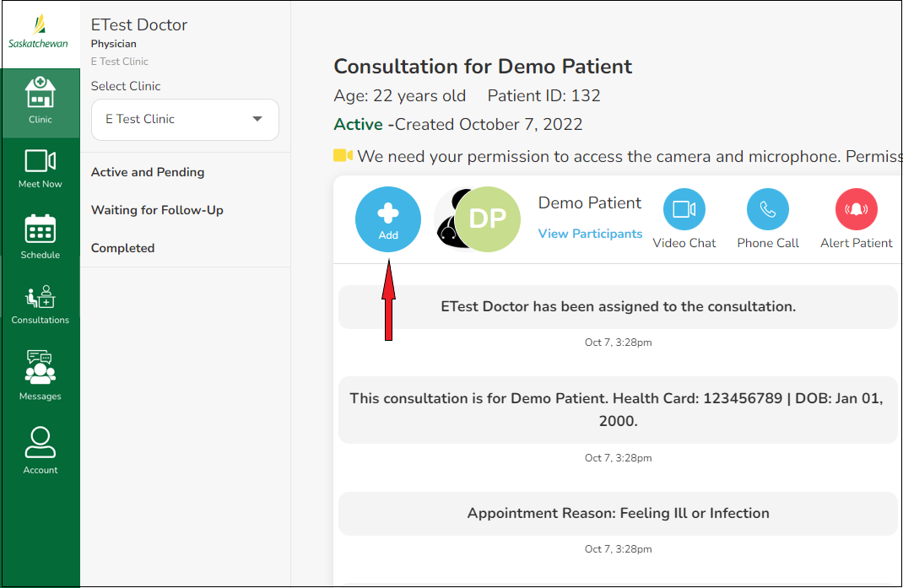Start a Phone Call with patient
The width and height of the screenshot is (903, 588).
click(768, 210)
